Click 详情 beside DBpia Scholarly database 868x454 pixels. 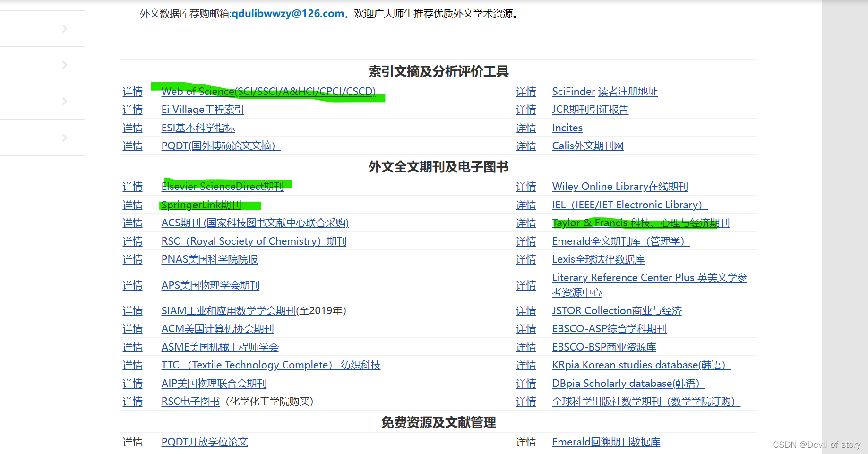click(526, 384)
